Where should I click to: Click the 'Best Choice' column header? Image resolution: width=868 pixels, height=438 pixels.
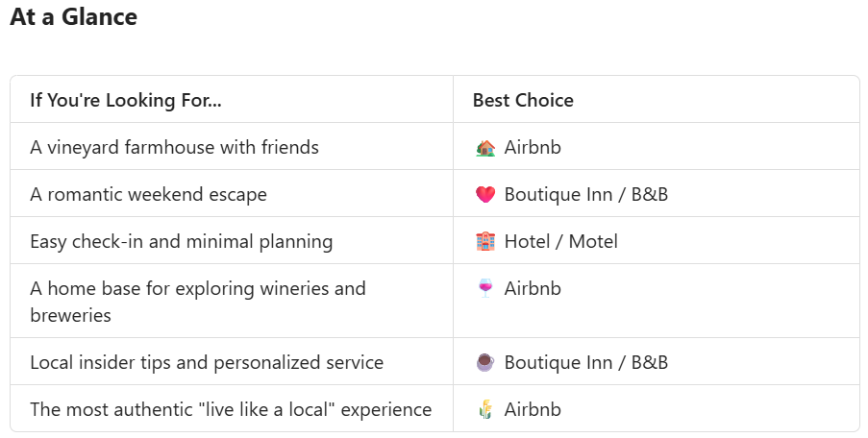[523, 100]
